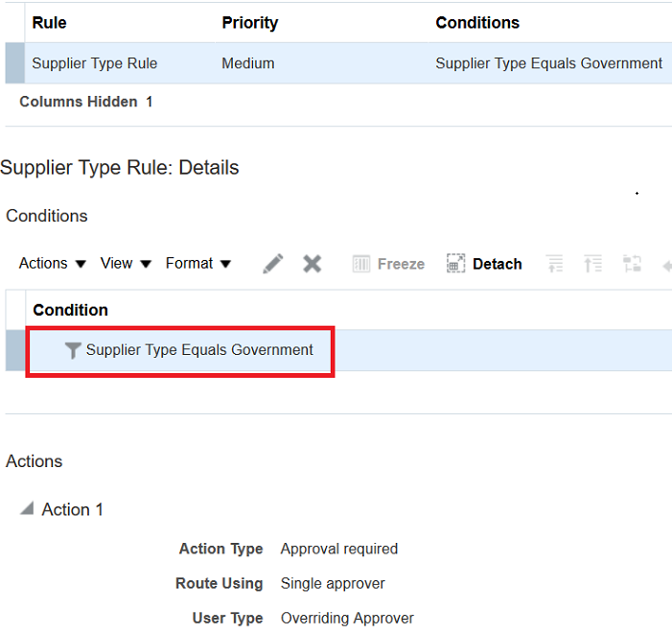Click the funnel icon beside Supplier Type condition
The height and width of the screenshot is (634, 672).
coord(73,350)
